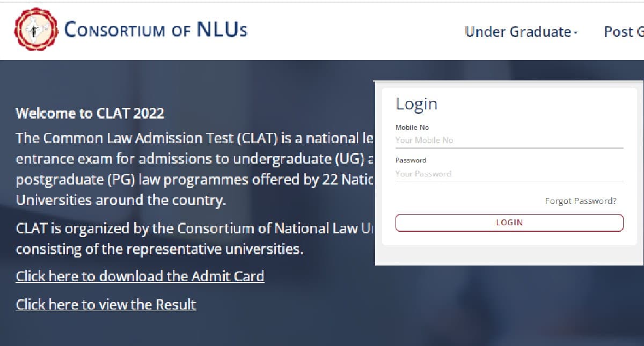Click the Password field label
Image resolution: width=644 pixels, height=346 pixels.
(x=411, y=160)
